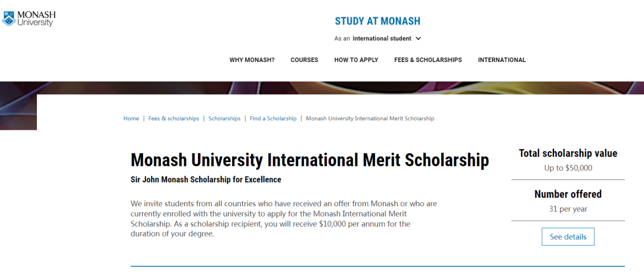Open the Scholarships breadcrumb link
The image size is (644, 276).
click(224, 119)
